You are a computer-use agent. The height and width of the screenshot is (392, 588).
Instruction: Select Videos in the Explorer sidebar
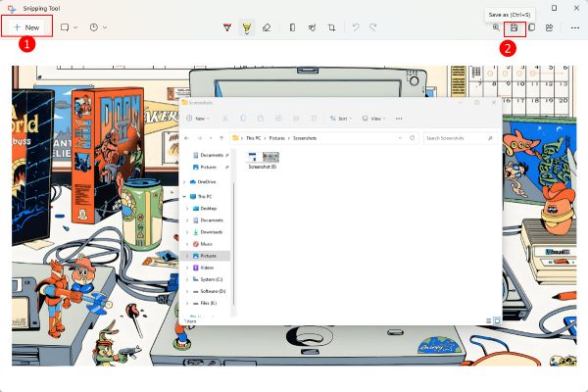(207, 268)
